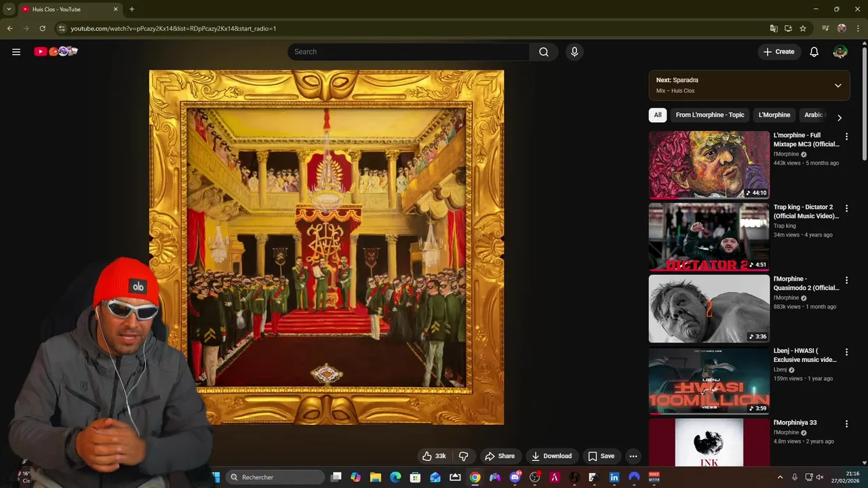This screenshot has width=868, height=488.
Task: Select the Arabic filter chip
Action: (x=814, y=115)
